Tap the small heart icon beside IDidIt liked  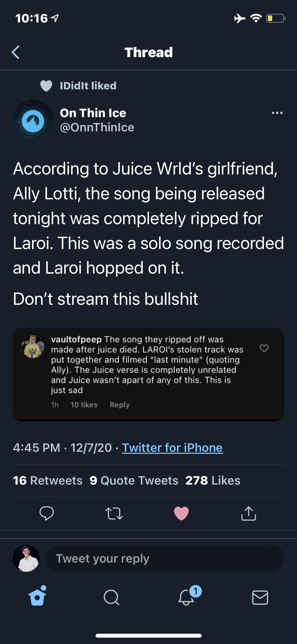[x=46, y=86]
